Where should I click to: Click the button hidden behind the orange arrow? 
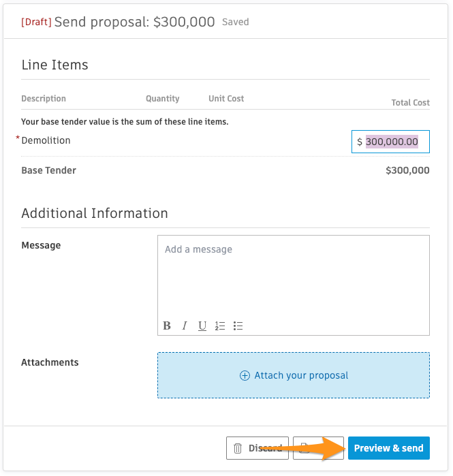pos(318,448)
